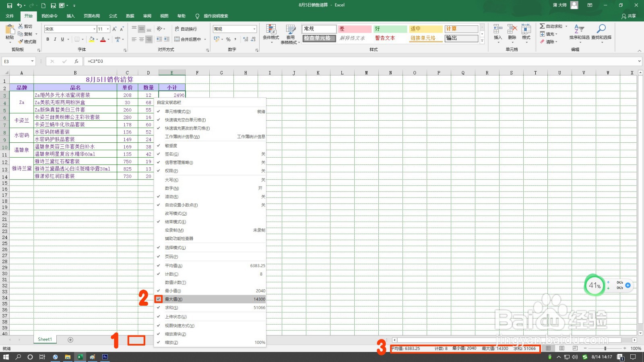Toggle the 缩放滑块(Z) status bar option
Screen dimensions: 644x362
pyautogui.click(x=210, y=334)
